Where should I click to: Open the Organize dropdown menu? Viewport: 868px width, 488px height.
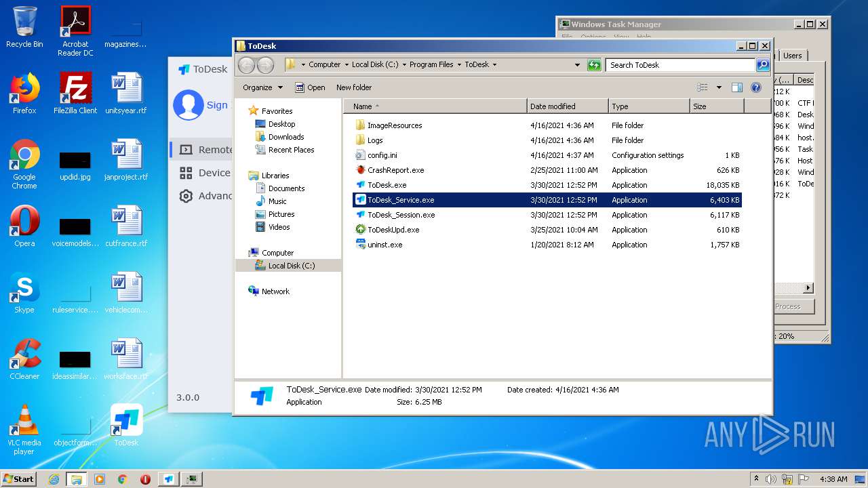262,87
